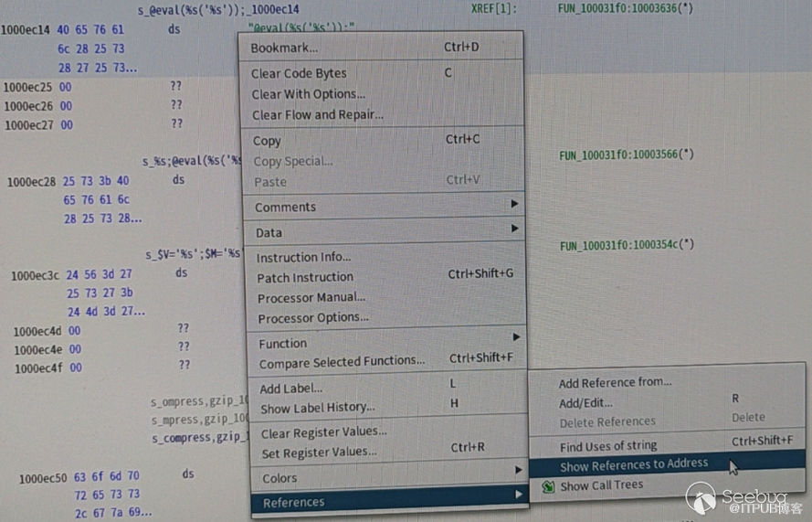
Task: Select address 1000ec27 row
Action: coord(29,125)
